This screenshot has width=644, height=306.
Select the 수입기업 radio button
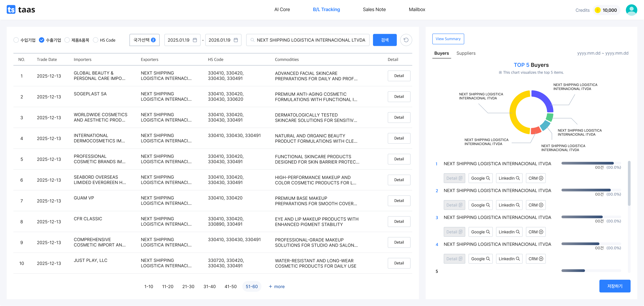click(16, 40)
